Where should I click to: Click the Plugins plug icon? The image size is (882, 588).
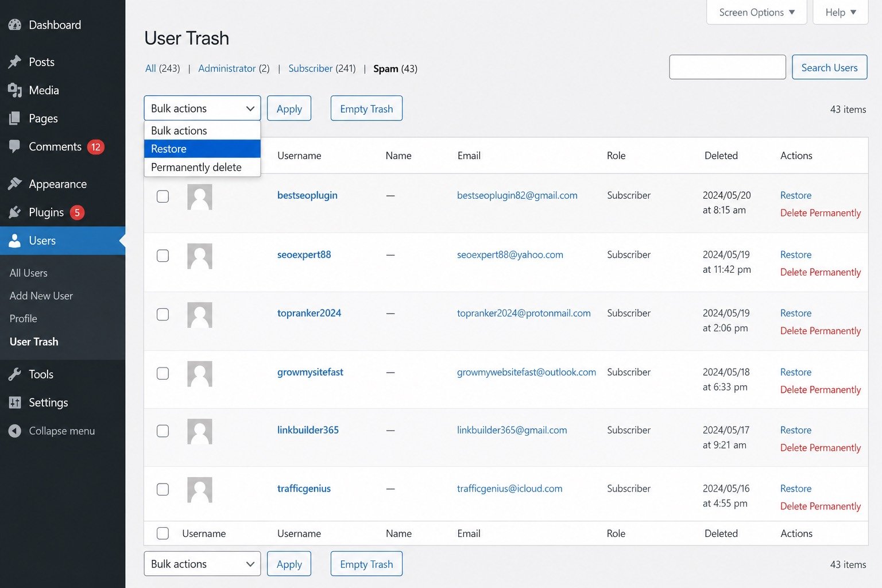[x=15, y=212]
